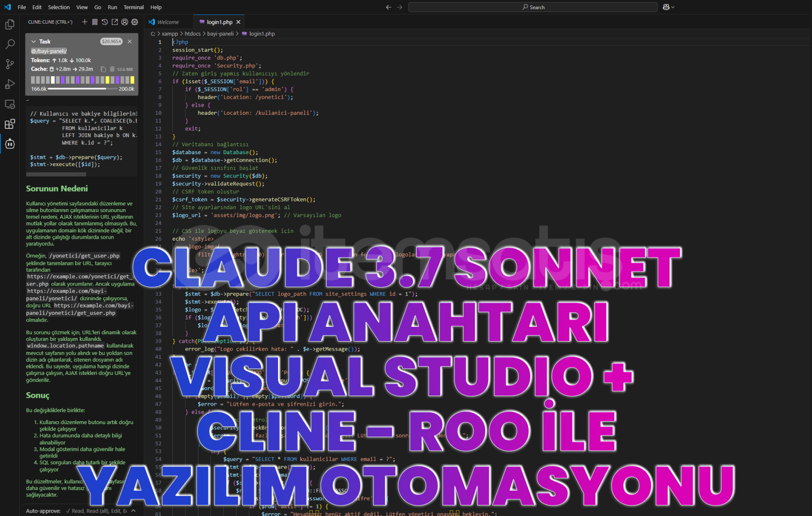Click line number 15 in the gutter
This screenshot has width=812, height=516.
click(x=158, y=152)
